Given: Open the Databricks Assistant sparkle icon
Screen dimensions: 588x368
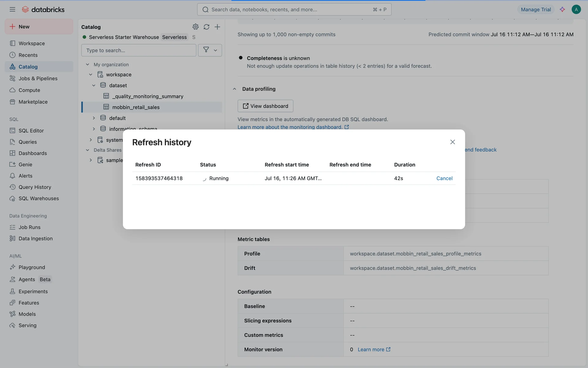Looking at the screenshot, I should (x=562, y=10).
